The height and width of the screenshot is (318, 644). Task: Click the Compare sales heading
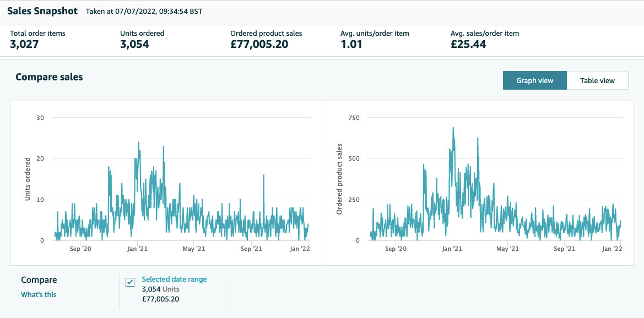click(49, 77)
